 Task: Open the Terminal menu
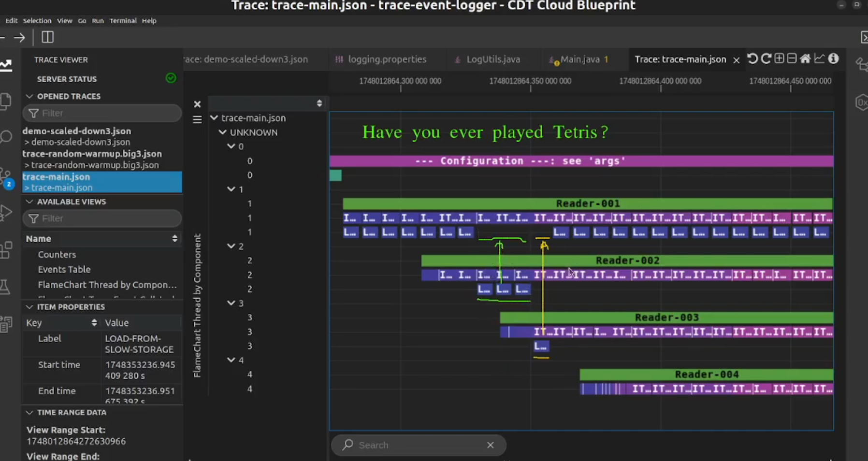123,21
